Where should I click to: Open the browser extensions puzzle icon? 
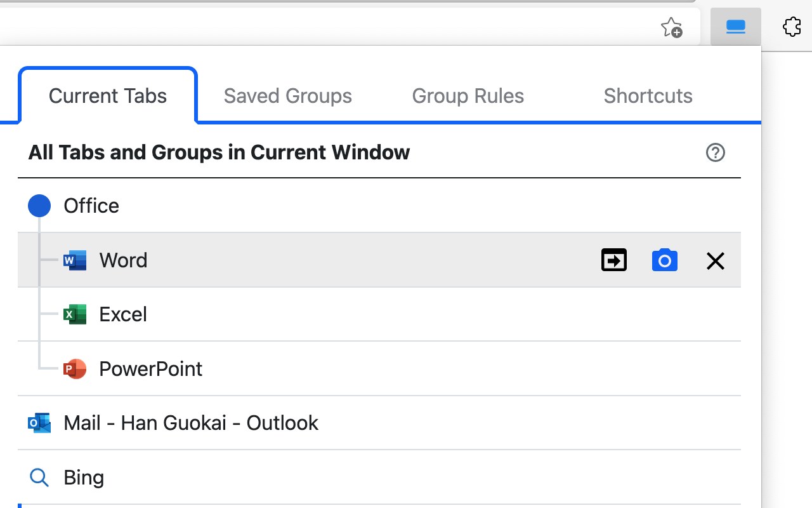tap(791, 27)
